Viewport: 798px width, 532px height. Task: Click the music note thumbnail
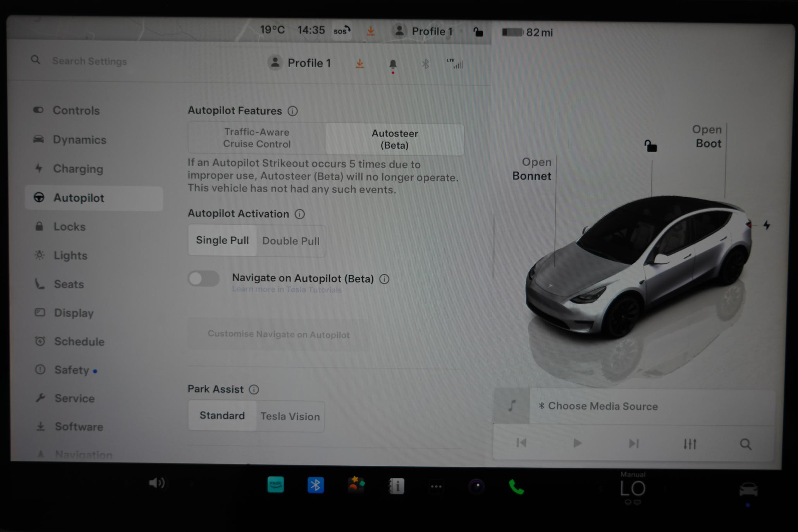[512, 406]
